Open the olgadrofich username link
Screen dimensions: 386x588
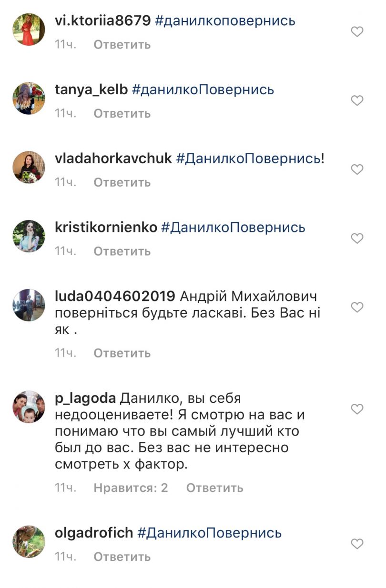(x=94, y=533)
